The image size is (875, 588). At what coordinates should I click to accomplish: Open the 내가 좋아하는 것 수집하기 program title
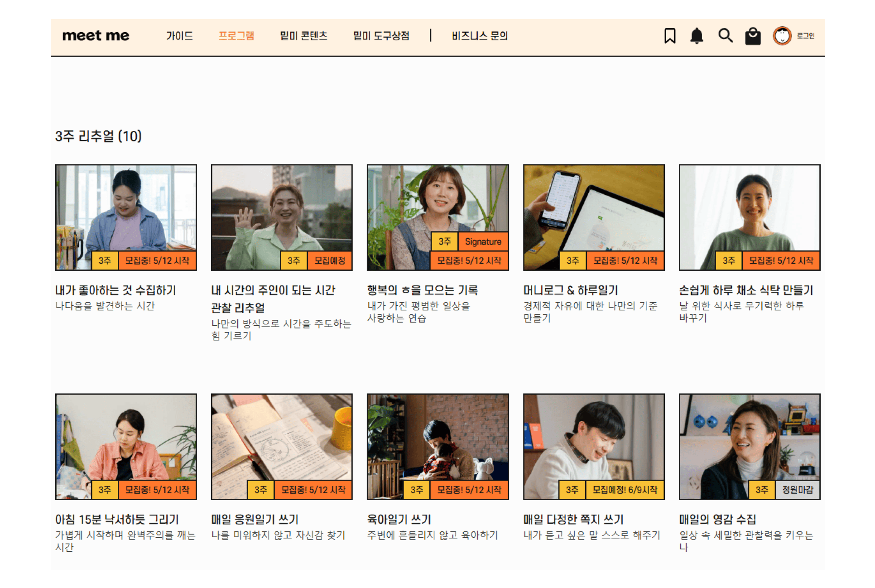(x=115, y=290)
